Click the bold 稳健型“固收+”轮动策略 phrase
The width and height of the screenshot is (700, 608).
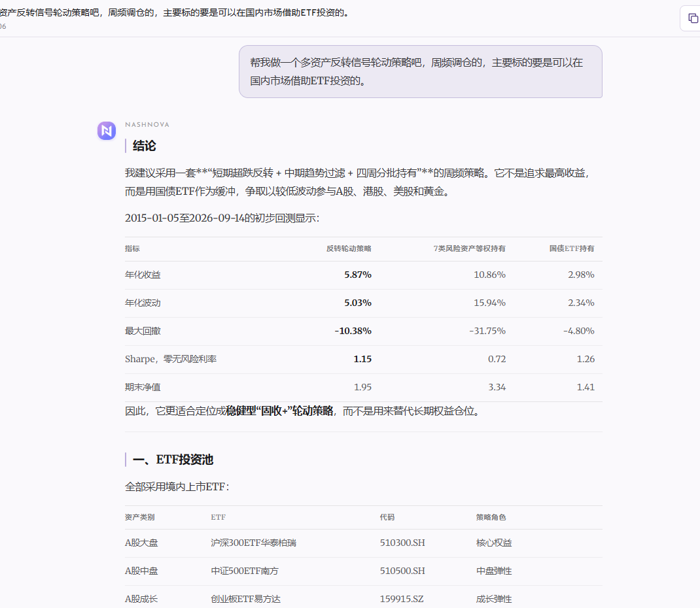pos(279,411)
